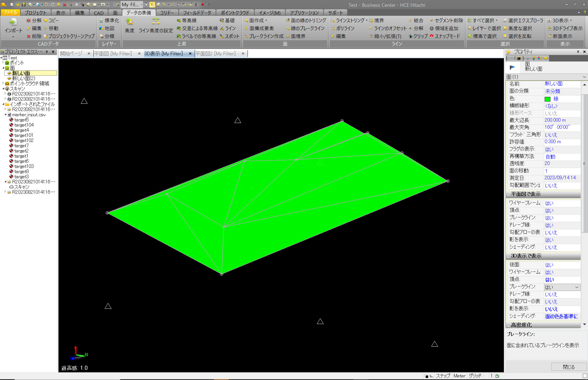The height and width of the screenshot is (380, 588).
Task: Click the Transparency (透明度) value 20
Action: click(562, 163)
